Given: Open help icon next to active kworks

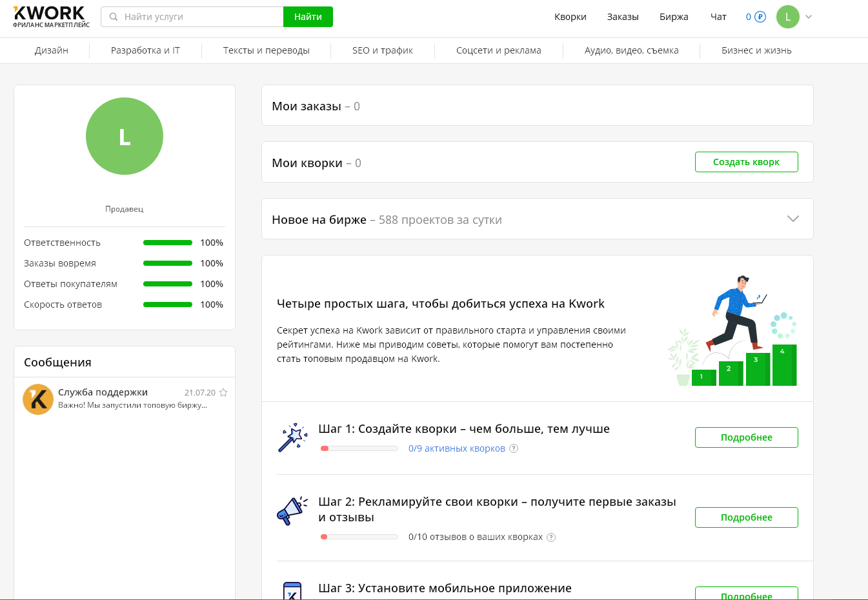Looking at the screenshot, I should point(514,448).
